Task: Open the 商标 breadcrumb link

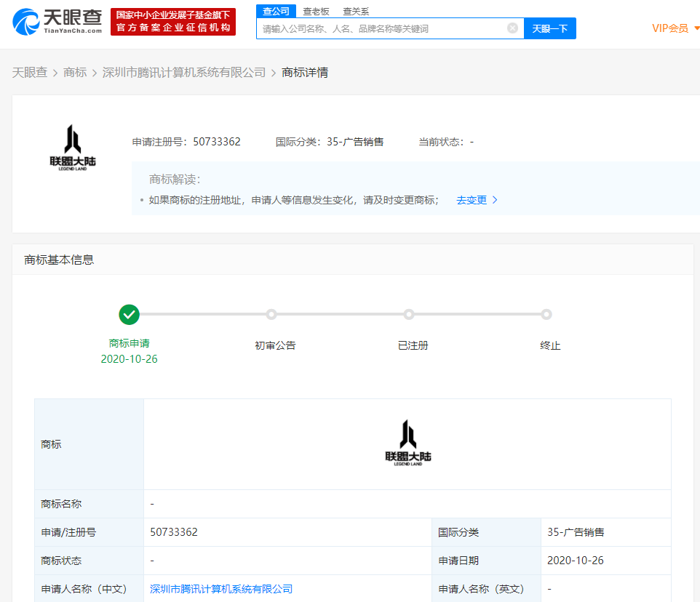Action: click(x=75, y=72)
